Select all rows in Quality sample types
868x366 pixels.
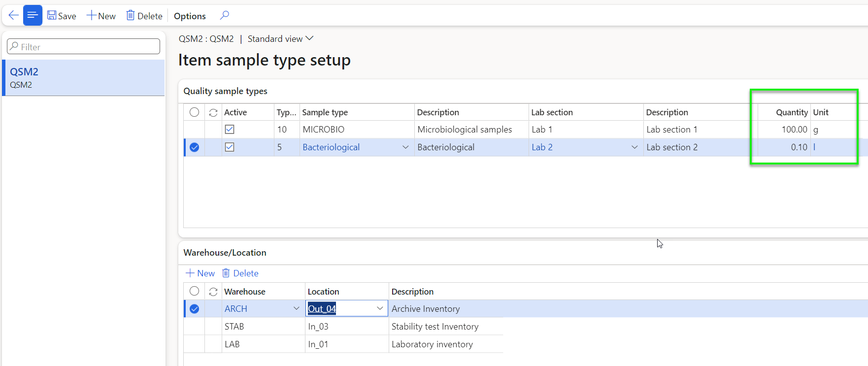pyautogui.click(x=195, y=112)
